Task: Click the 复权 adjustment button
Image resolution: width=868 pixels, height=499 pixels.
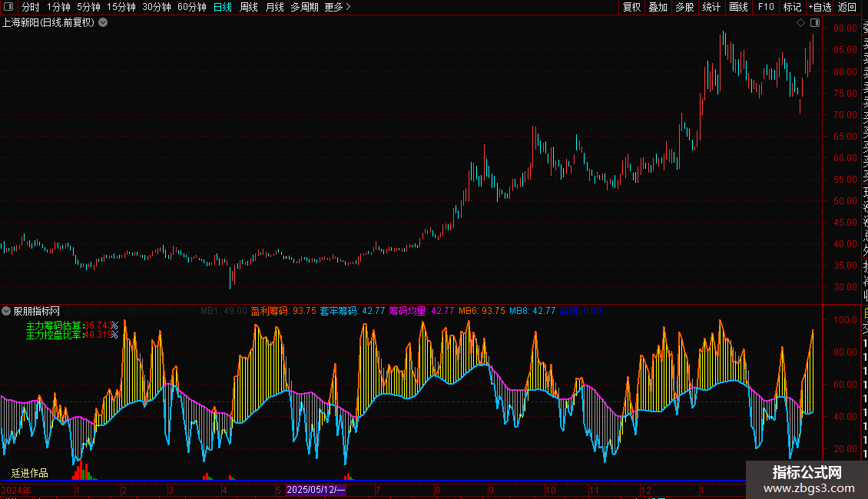Action: point(631,7)
